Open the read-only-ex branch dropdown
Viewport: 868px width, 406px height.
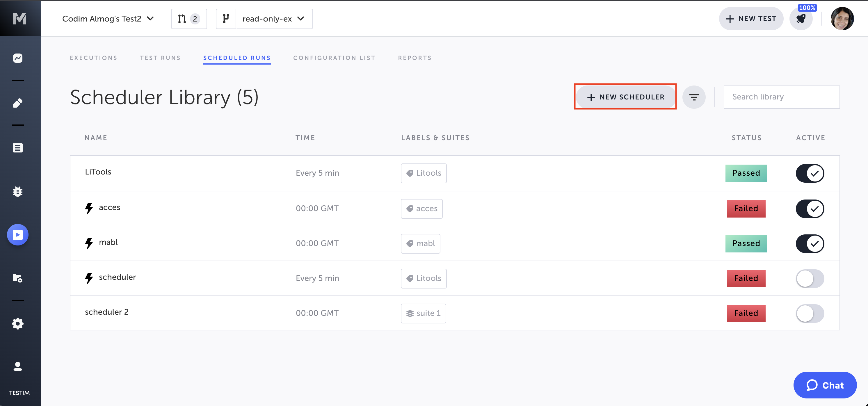pyautogui.click(x=274, y=19)
